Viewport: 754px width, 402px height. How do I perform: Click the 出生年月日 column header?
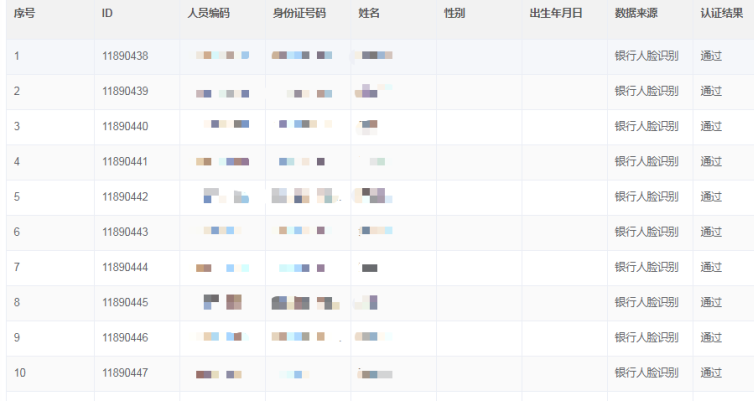coord(555,13)
